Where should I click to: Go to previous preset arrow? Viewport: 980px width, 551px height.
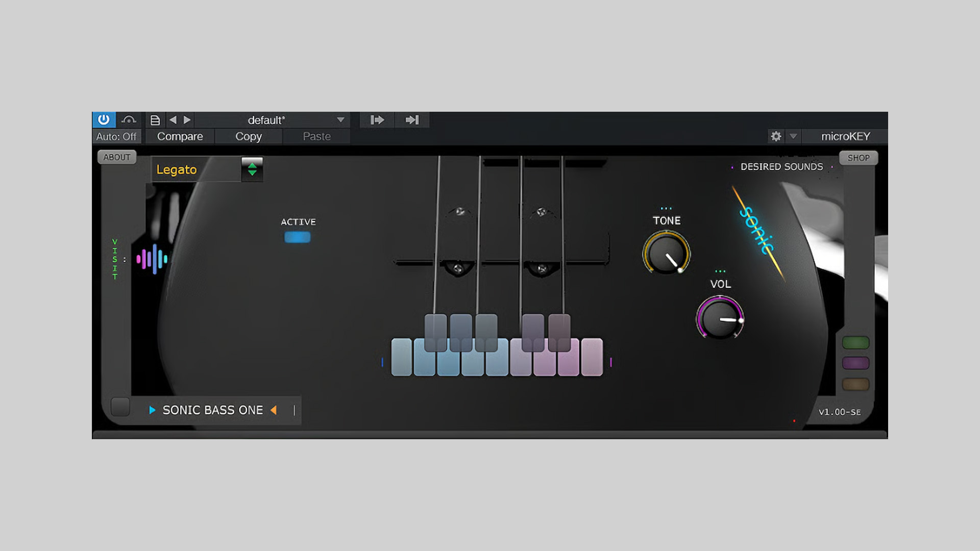(x=173, y=120)
